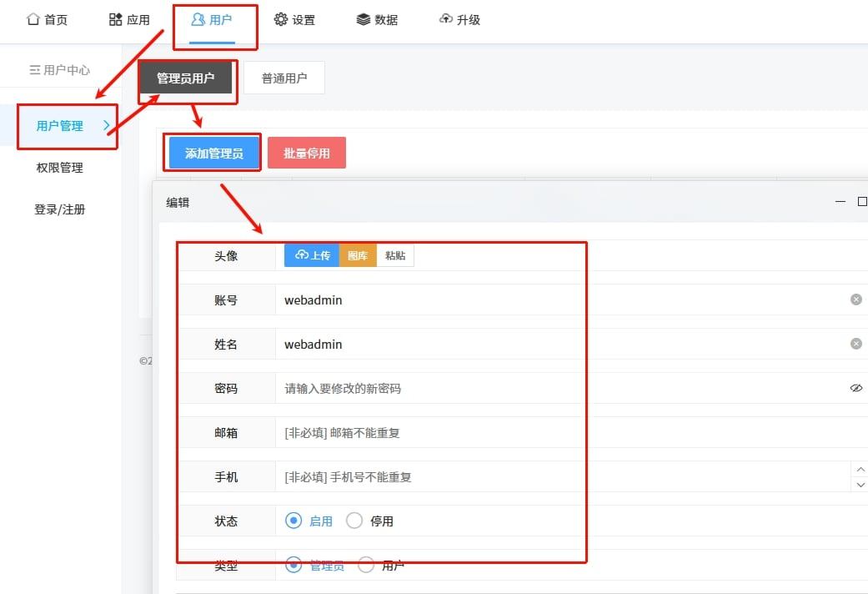The height and width of the screenshot is (594, 868).
Task: Collapse sidebar via 用户中心 menu icon
Action: tap(34, 70)
